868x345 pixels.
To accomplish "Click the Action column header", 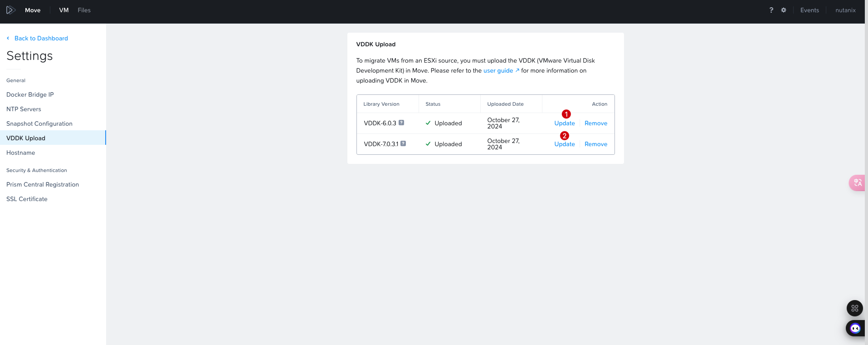I will [600, 104].
